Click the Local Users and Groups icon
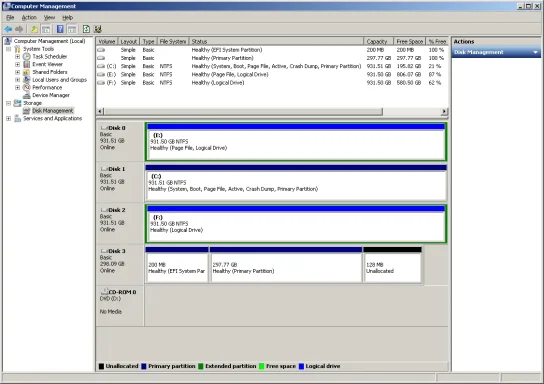 (27, 80)
